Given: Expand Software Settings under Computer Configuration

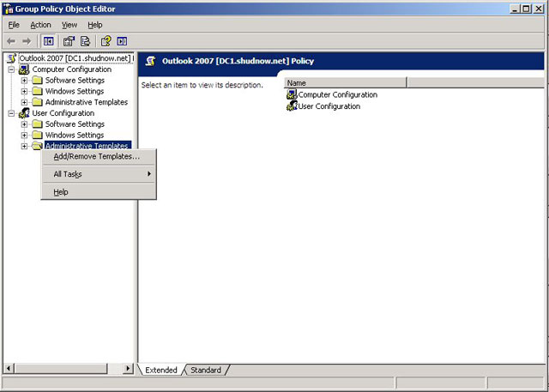Looking at the screenshot, I should 24,81.
